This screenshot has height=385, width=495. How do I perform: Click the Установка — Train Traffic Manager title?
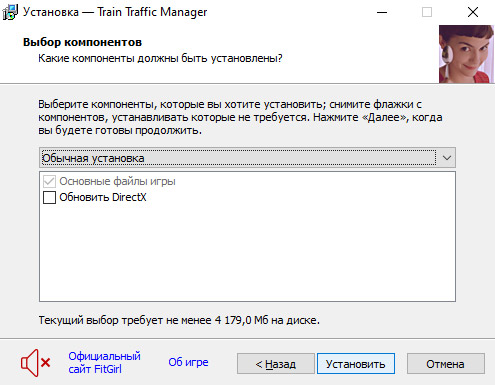115,12
